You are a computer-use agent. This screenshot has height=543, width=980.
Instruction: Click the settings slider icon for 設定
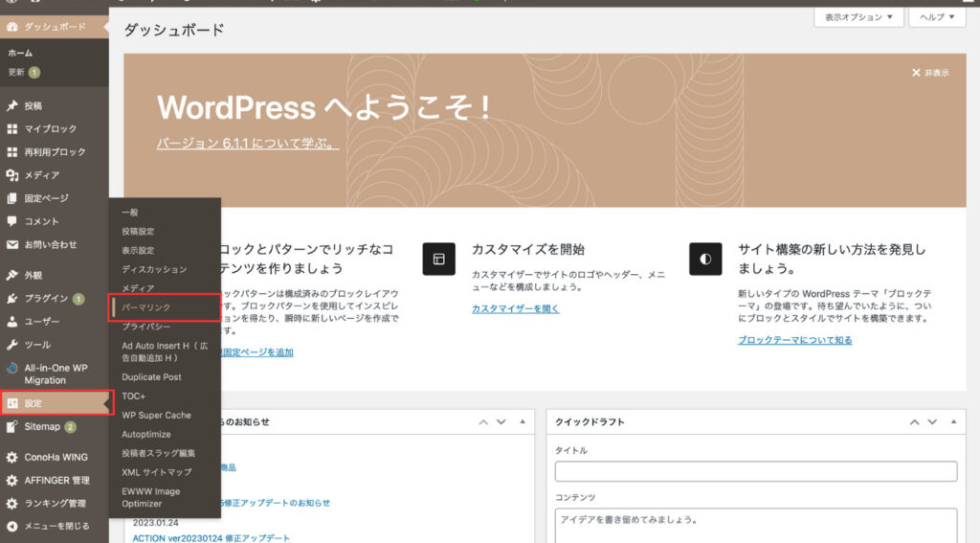pyautogui.click(x=11, y=403)
